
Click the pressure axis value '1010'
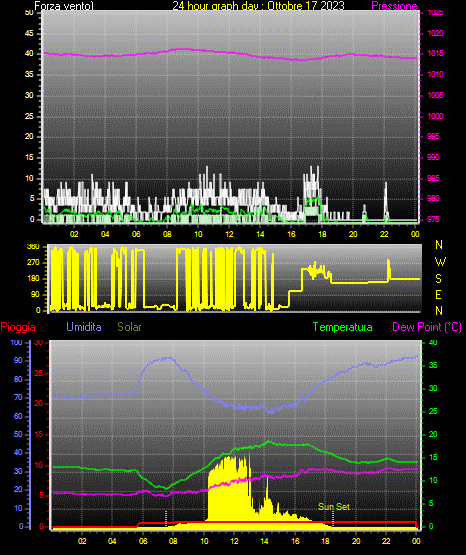tap(435, 74)
